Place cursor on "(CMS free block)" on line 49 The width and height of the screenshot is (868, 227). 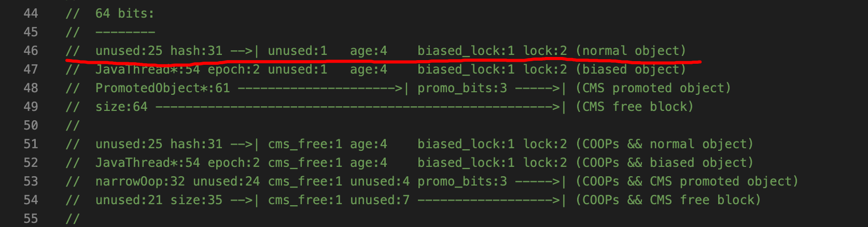point(634,107)
